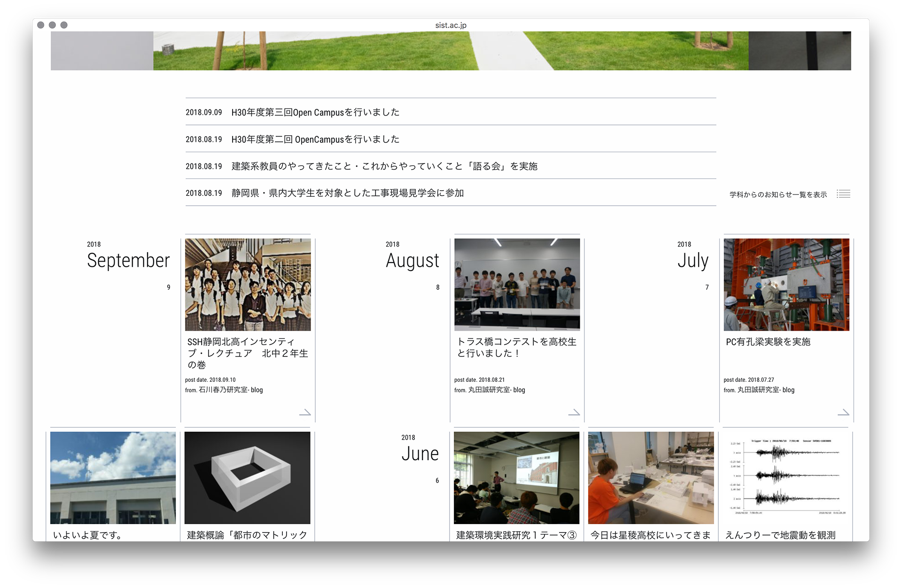The width and height of the screenshot is (902, 588).
Task: Click the list icon beside 学科からのお知らせ一覧を表示
Action: [x=843, y=194]
